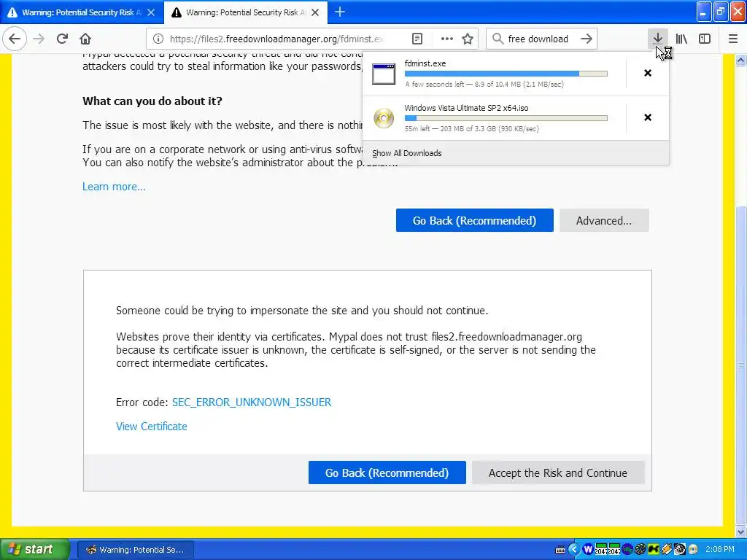Click Accept the Risk and Continue
Viewport: 747px width, 560px height.
coord(558,472)
